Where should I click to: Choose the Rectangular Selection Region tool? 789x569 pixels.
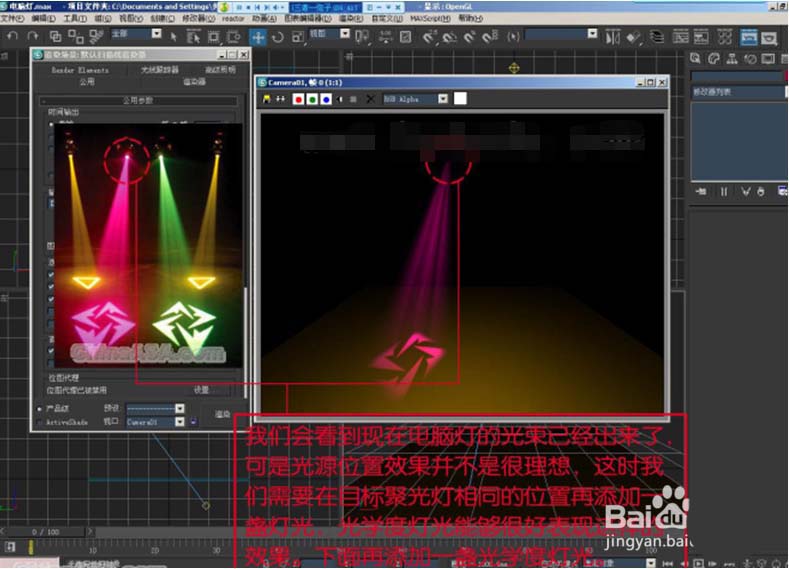coord(213,37)
